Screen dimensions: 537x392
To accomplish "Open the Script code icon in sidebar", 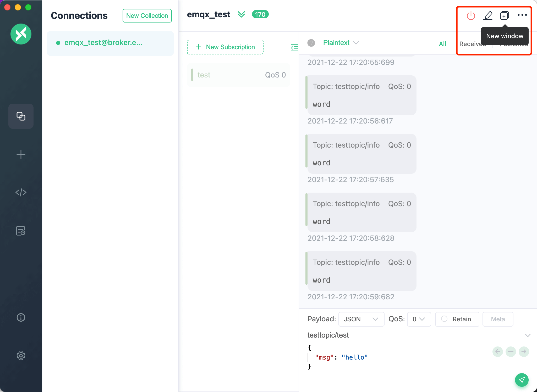I will 21,193.
